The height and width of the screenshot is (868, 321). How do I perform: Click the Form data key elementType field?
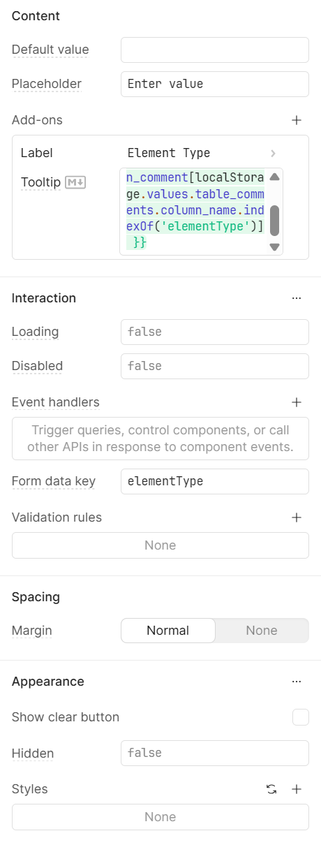pos(215,481)
